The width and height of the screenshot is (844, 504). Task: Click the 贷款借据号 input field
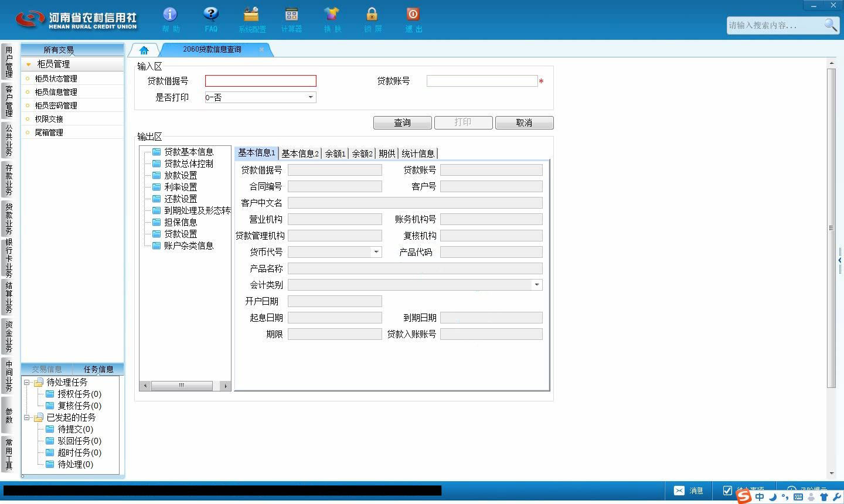click(x=261, y=81)
